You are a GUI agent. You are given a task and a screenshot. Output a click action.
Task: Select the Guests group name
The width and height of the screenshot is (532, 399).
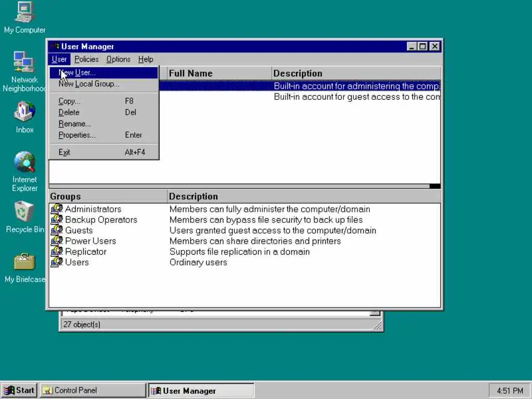[79, 230]
